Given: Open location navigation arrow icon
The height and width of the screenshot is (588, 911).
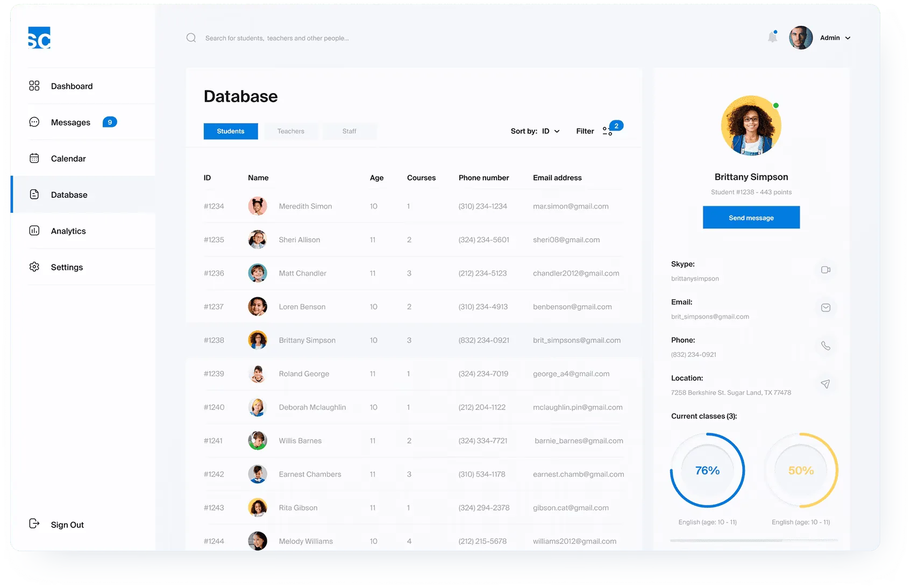Looking at the screenshot, I should [x=825, y=384].
